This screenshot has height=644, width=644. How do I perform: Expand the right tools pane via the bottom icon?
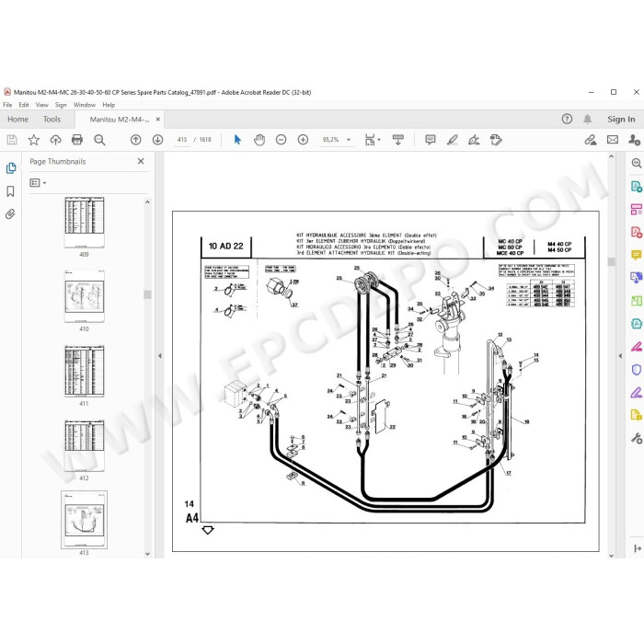tap(638, 548)
